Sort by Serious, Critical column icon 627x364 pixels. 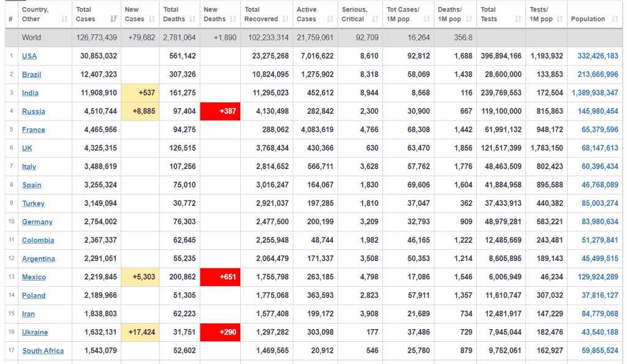click(x=376, y=20)
